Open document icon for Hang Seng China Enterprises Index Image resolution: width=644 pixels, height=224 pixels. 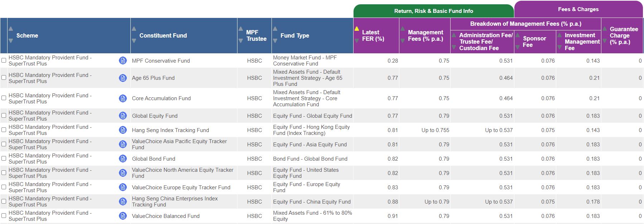click(122, 201)
